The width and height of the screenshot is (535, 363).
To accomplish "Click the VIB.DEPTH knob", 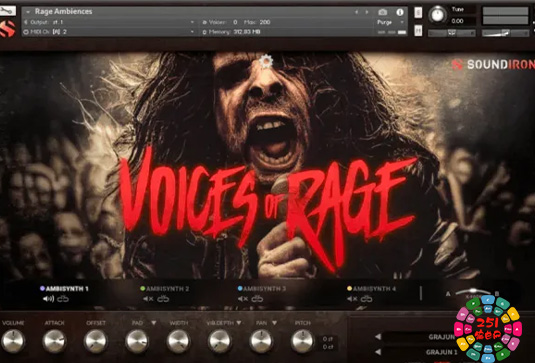I will pos(220,341).
